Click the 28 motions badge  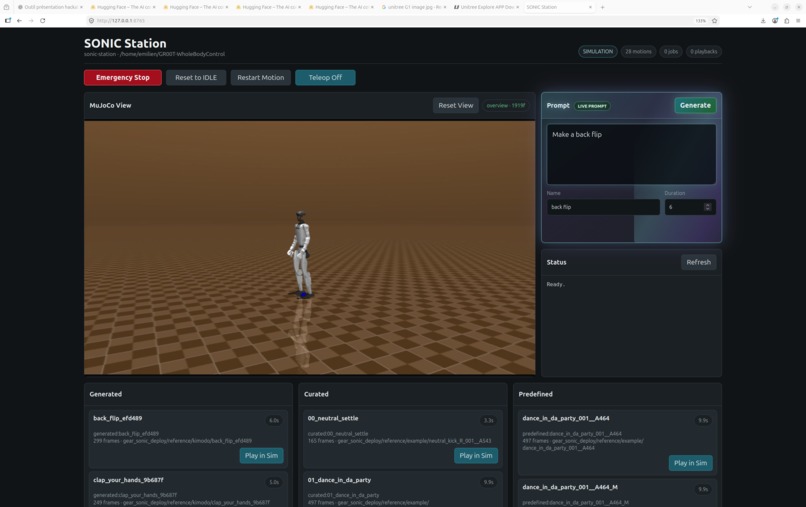638,51
